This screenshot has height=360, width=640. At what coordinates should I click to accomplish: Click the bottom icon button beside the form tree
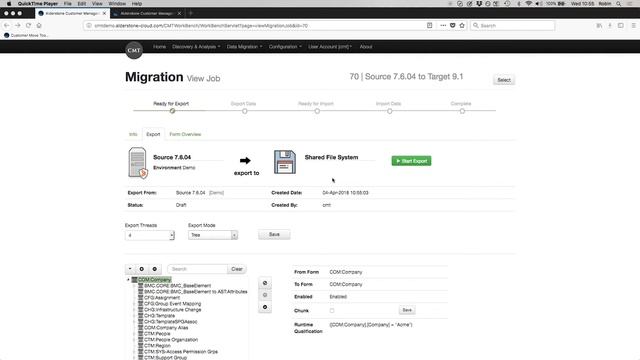coord(265,307)
